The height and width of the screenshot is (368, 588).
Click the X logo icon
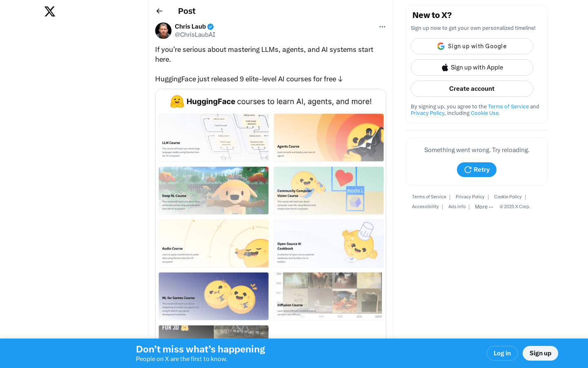click(x=50, y=11)
